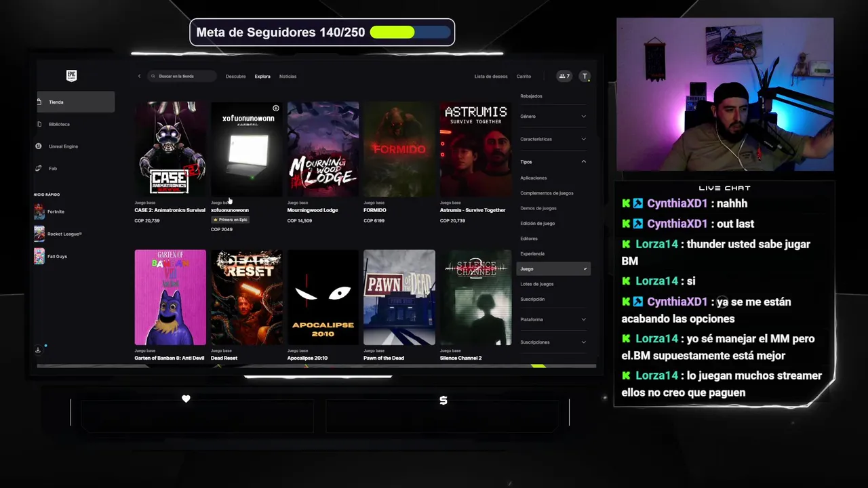Viewport: 868px width, 488px height.
Task: Click price COP 6199
Action: [374, 220]
